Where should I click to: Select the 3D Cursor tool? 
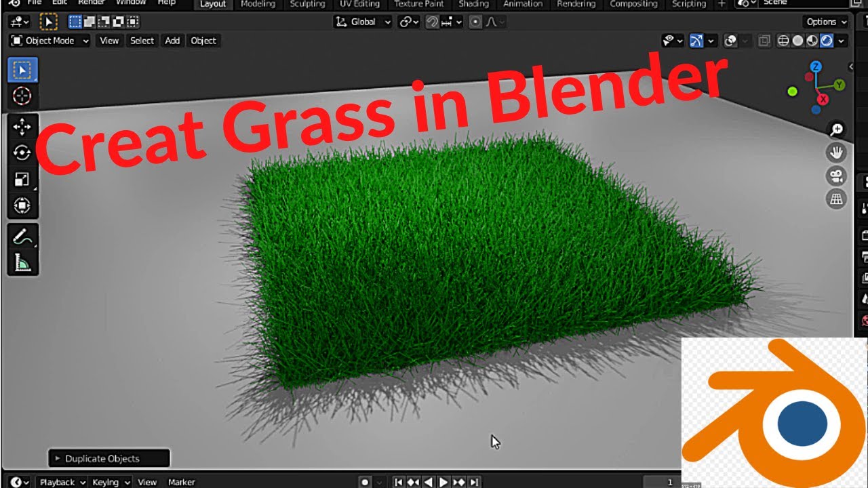point(22,96)
